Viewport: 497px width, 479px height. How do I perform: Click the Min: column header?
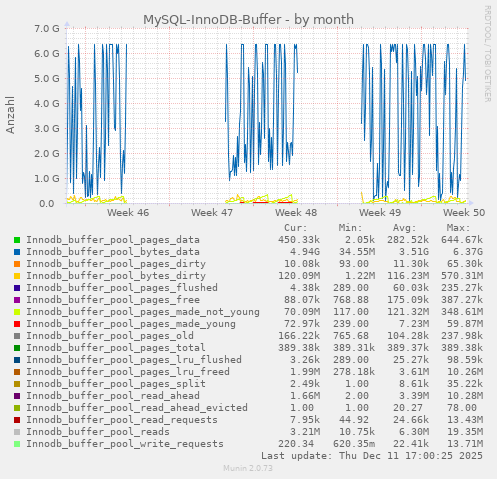[350, 228]
